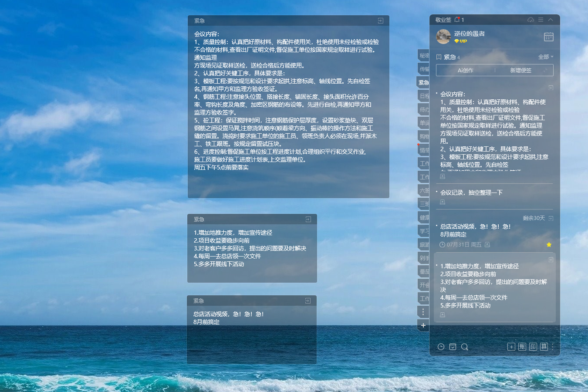Click the user avatar picture
The width and height of the screenshot is (588, 392).
pos(443,37)
